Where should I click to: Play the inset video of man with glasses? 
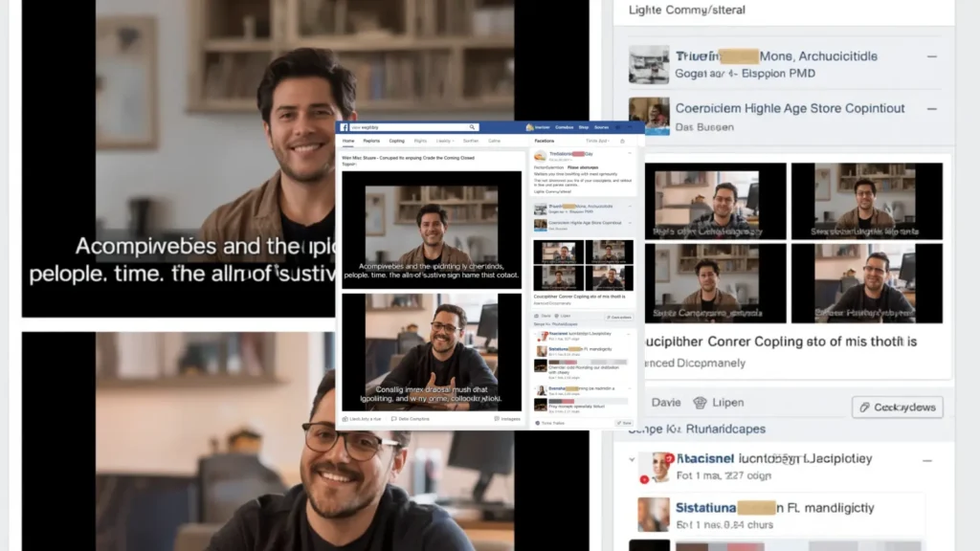[x=432, y=352]
